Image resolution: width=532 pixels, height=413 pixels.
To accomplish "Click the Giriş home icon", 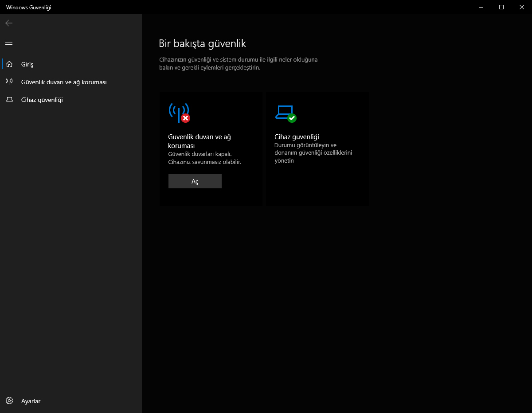I will coord(9,64).
